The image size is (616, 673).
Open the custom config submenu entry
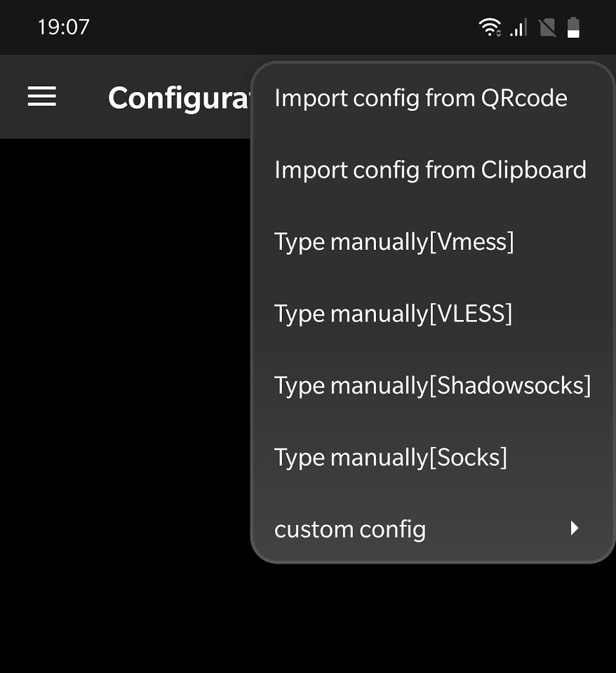click(x=432, y=529)
